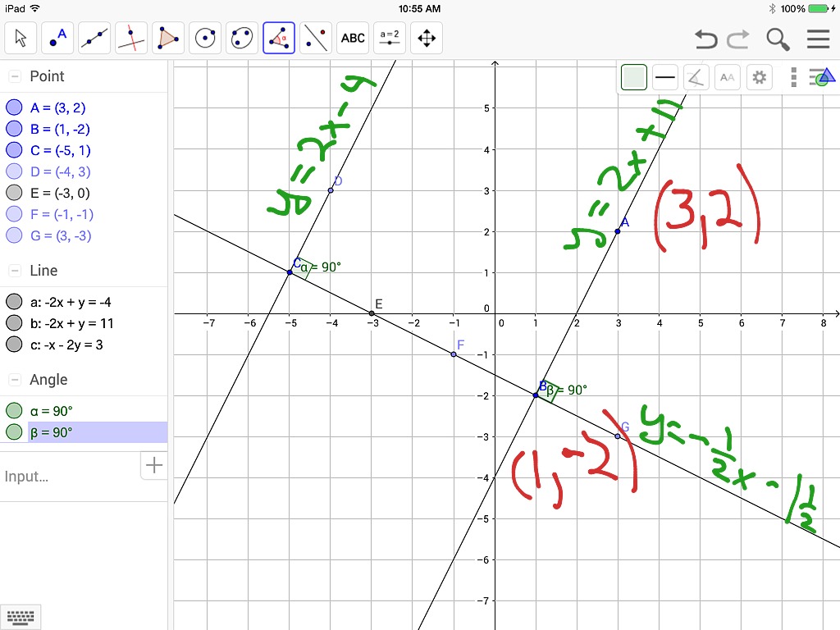840x630 pixels.
Task: Select α = 90° in algebra list
Action: (52, 411)
